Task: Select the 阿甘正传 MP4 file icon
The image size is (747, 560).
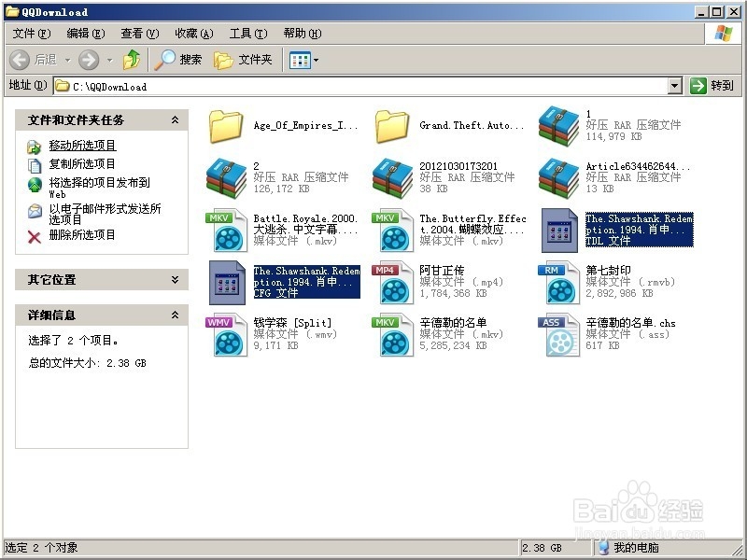Action: click(x=392, y=283)
